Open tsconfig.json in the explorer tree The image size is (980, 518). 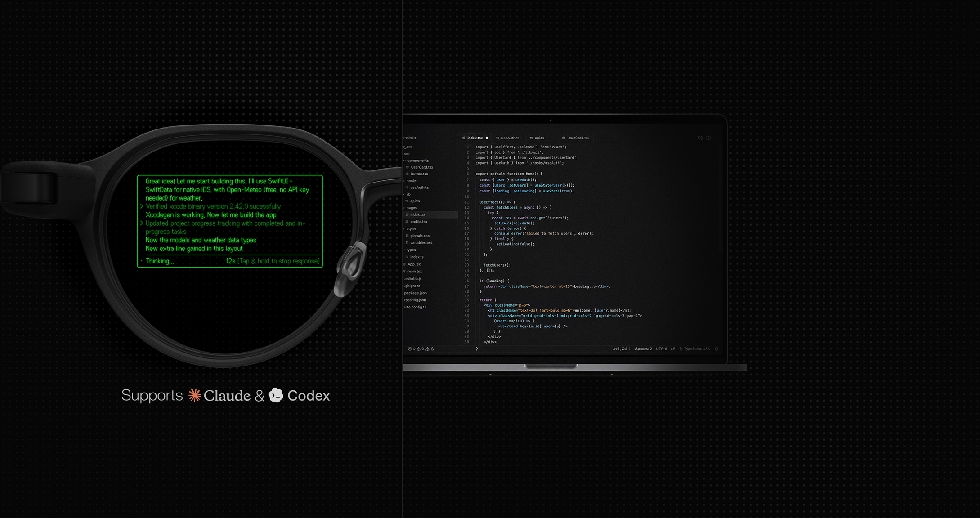coord(415,300)
